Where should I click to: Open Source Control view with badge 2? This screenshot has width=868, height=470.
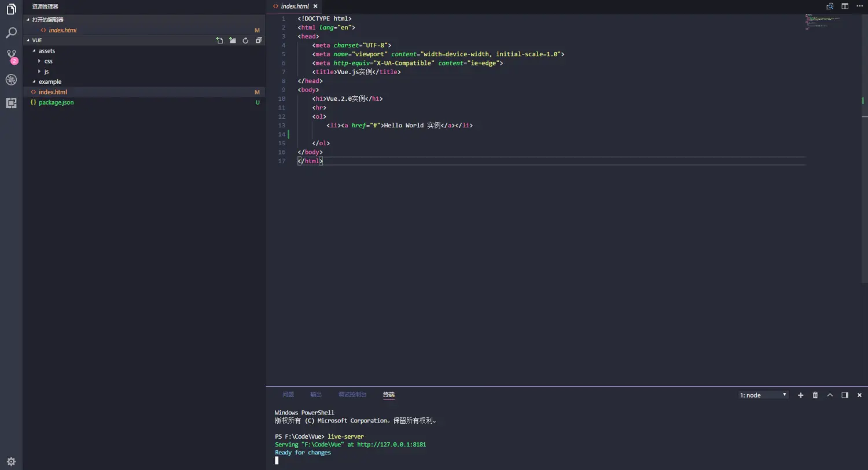click(11, 56)
